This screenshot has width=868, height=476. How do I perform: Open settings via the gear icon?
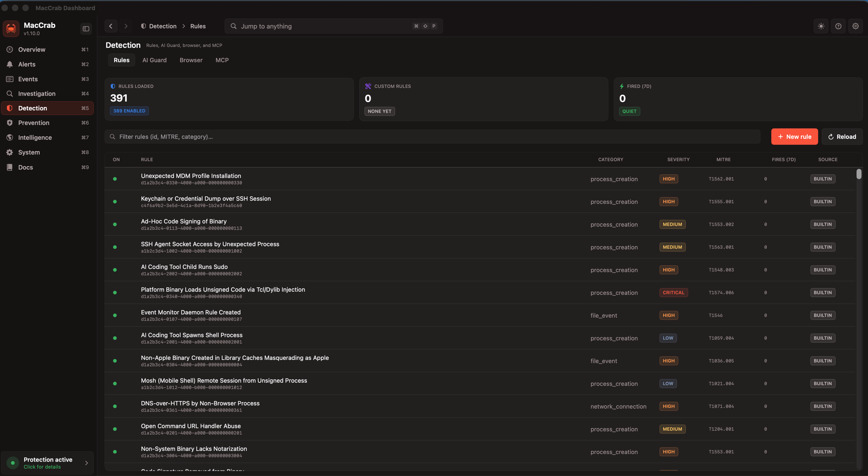click(855, 26)
